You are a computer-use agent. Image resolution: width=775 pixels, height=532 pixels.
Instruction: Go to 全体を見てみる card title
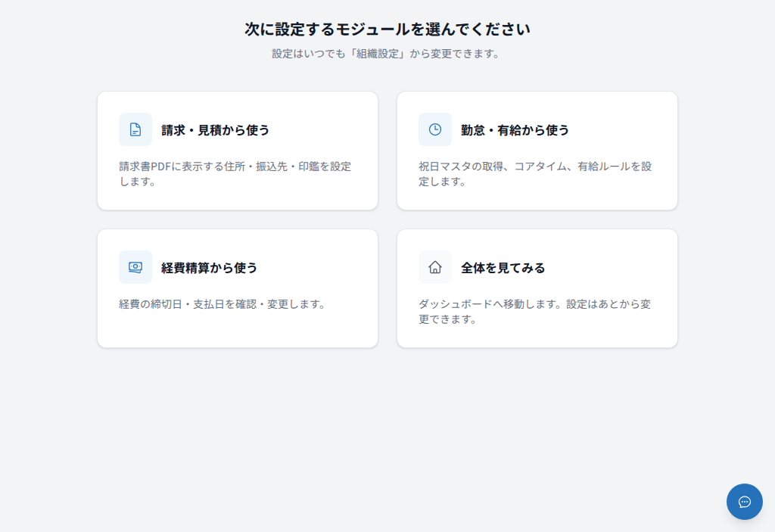503,267
